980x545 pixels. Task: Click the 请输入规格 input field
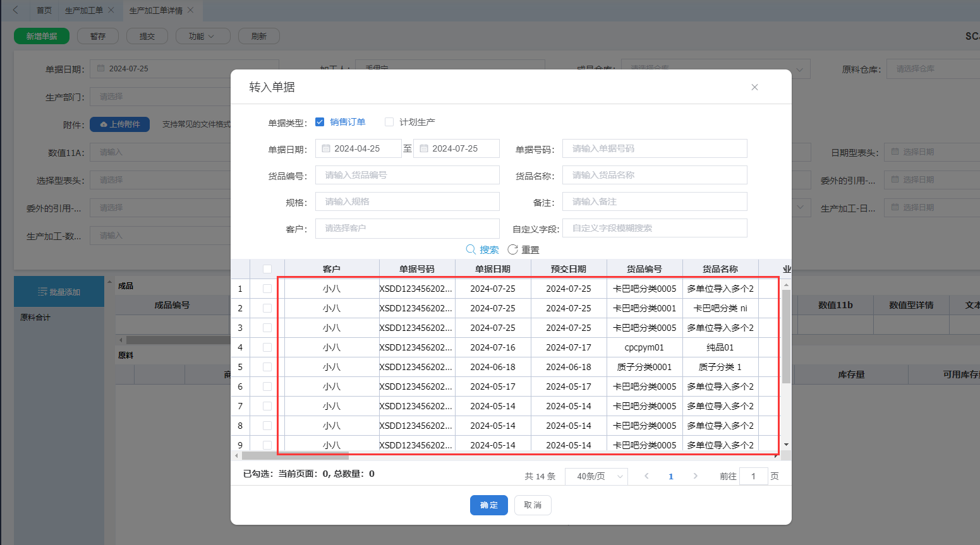[408, 201]
